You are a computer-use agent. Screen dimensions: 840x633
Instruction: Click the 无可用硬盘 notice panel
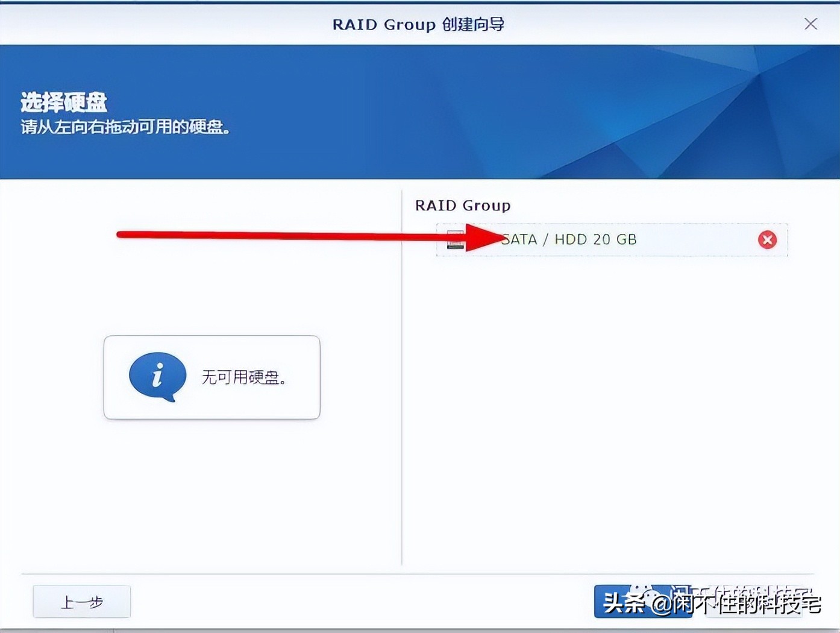[212, 377]
